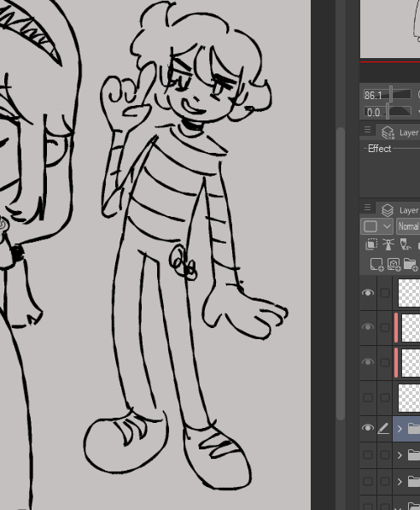
Task: Show the second hidden folder below the selected one
Action: pyautogui.click(x=368, y=481)
